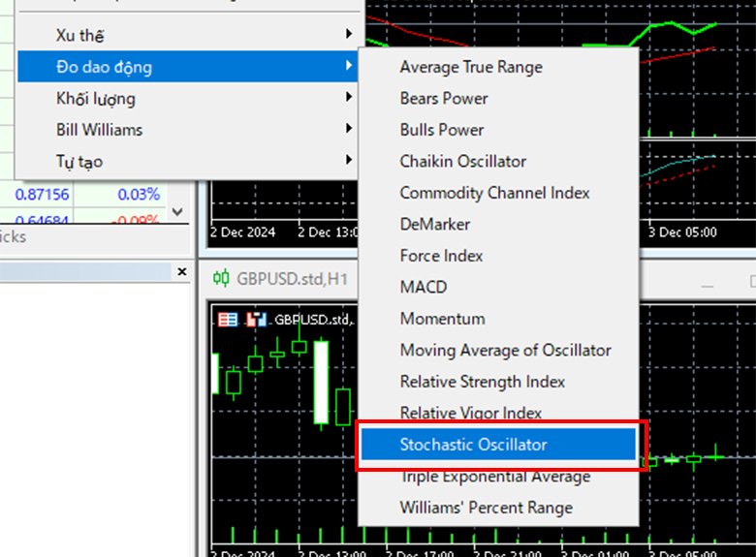
Task: Select the Đo dao động menu entry
Action: point(188,67)
